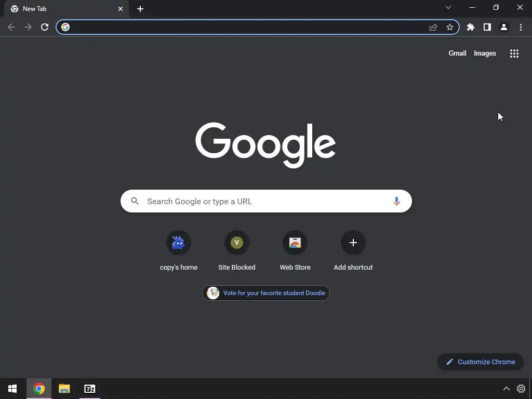
Task: Click the magnifier icon in search box
Action: click(135, 201)
